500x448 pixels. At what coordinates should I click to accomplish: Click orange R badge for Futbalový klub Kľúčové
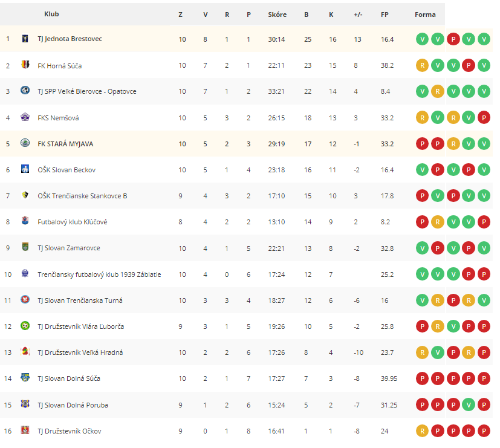pyautogui.click(x=438, y=222)
